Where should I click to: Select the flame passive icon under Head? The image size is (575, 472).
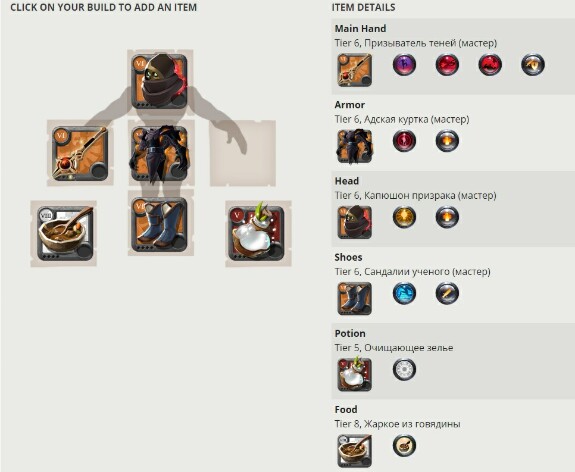pyautogui.click(x=447, y=217)
